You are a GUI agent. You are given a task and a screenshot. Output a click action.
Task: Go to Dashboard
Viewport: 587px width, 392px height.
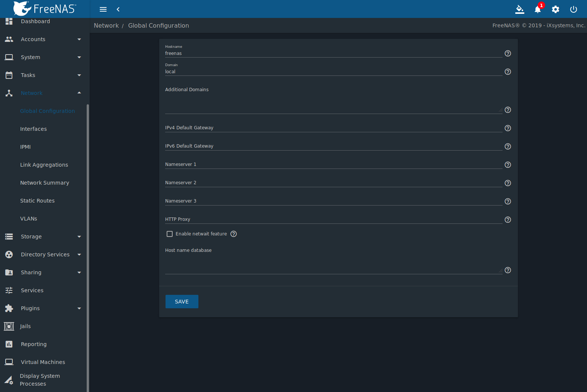click(35, 21)
